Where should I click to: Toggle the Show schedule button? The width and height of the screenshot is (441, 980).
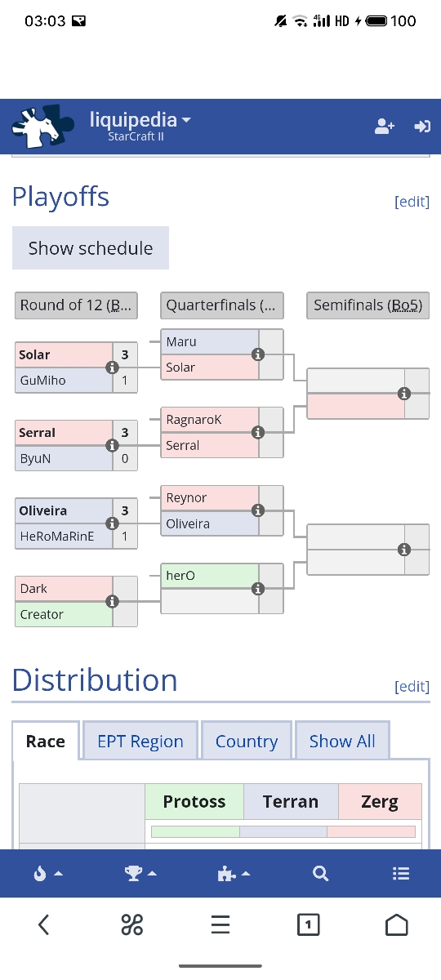[91, 248]
